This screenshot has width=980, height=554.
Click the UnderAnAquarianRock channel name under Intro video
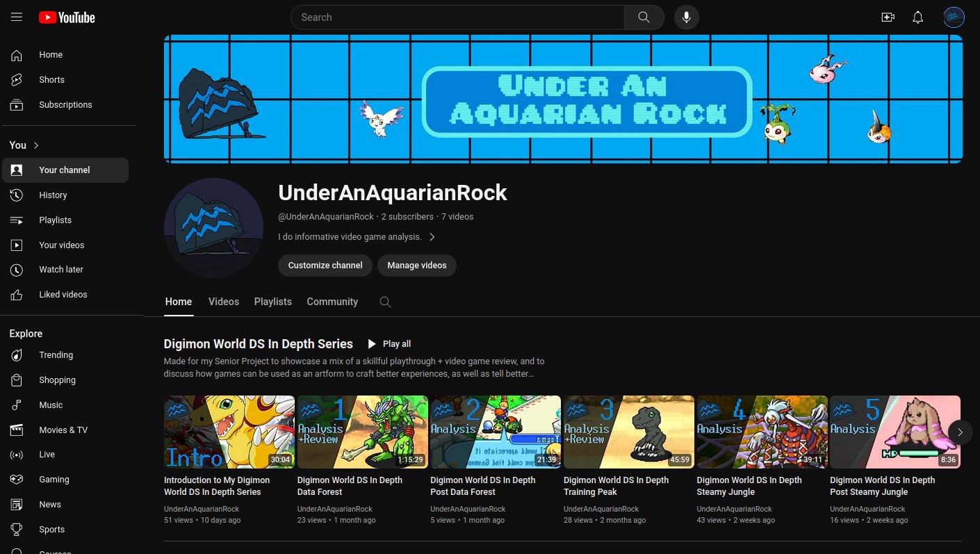coord(202,510)
